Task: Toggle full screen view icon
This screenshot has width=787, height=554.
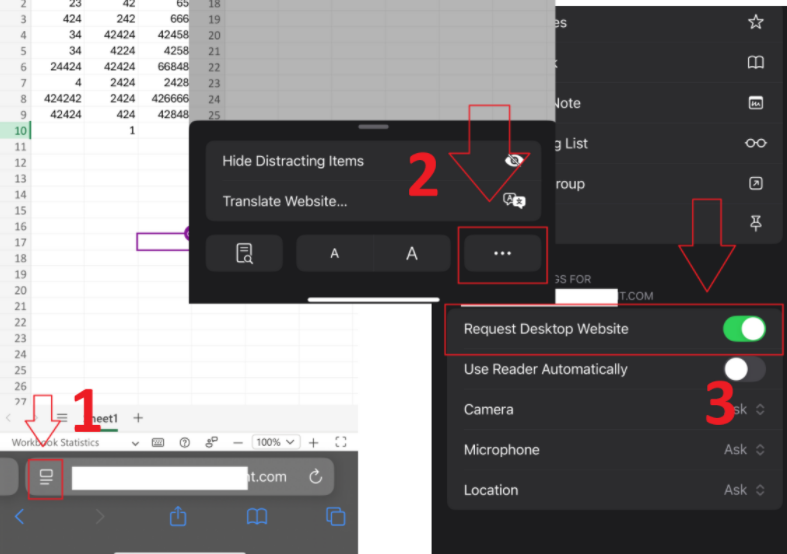Action: (x=341, y=442)
